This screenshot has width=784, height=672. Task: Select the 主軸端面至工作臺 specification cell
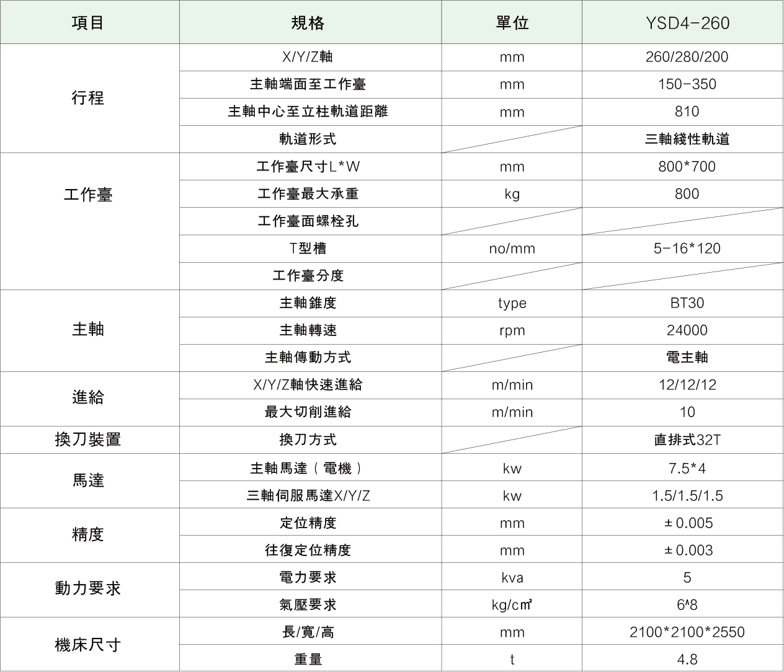(308, 84)
